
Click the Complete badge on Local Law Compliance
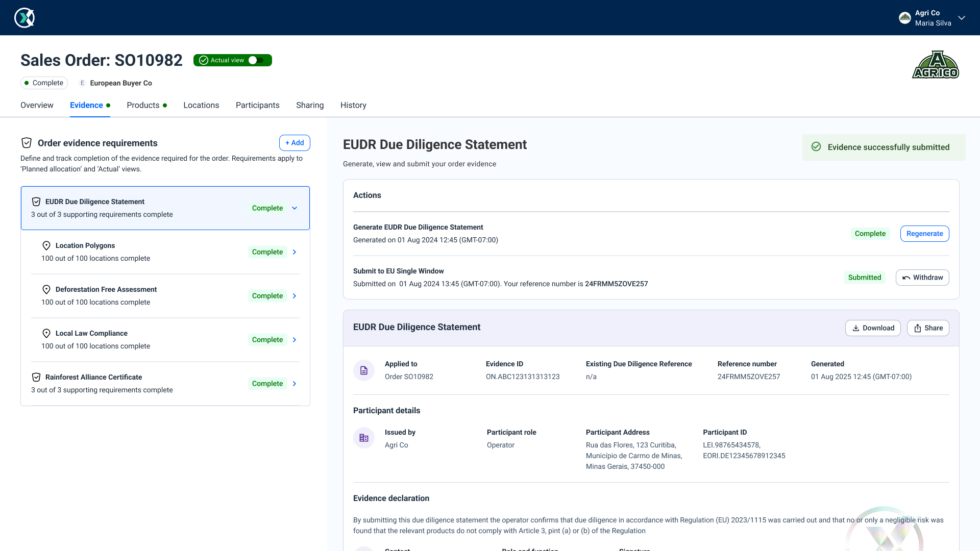click(x=267, y=340)
